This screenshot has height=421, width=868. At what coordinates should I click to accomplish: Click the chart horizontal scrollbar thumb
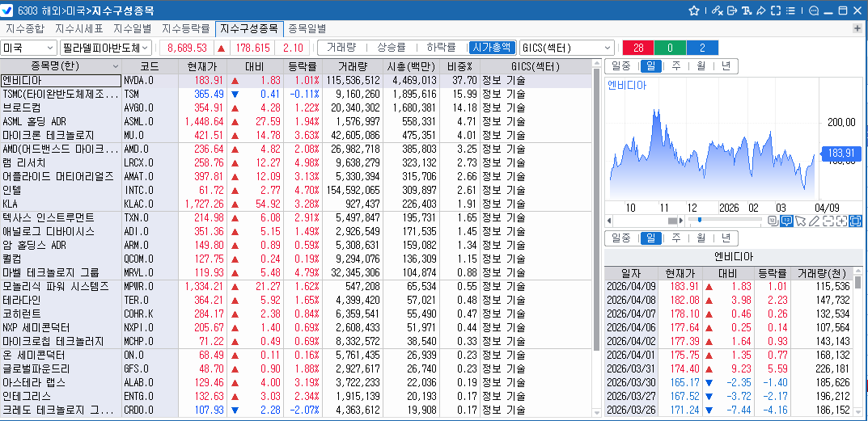coord(672,221)
